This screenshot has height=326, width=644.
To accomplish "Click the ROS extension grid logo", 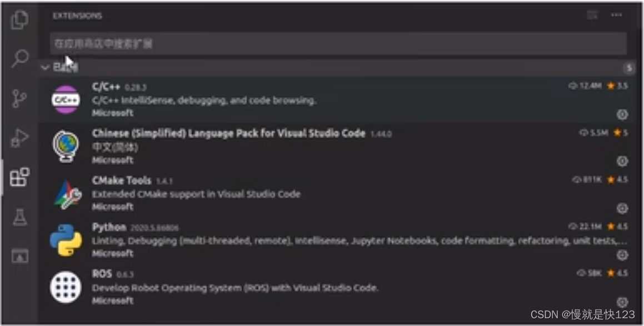I will coord(66,287).
